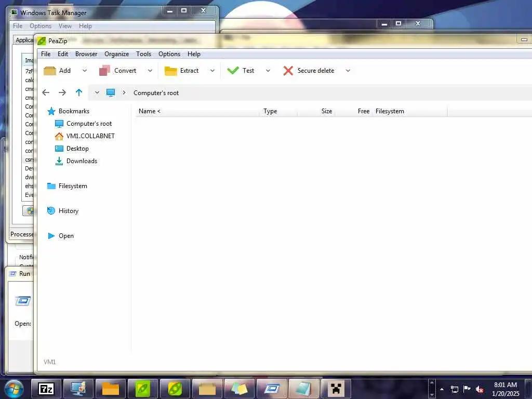Go forward with the right arrow
Viewport: 532px width, 399px height.
(x=62, y=92)
